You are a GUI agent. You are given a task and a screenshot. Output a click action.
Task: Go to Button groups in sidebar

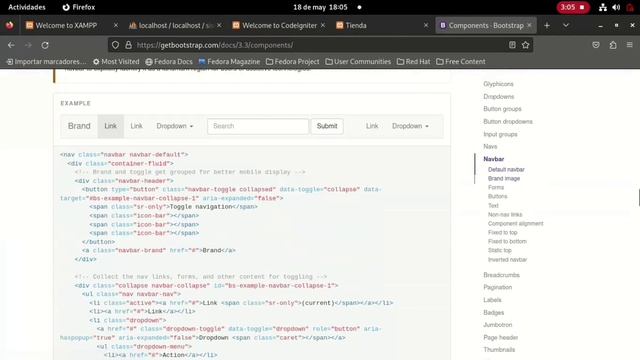[x=502, y=109]
